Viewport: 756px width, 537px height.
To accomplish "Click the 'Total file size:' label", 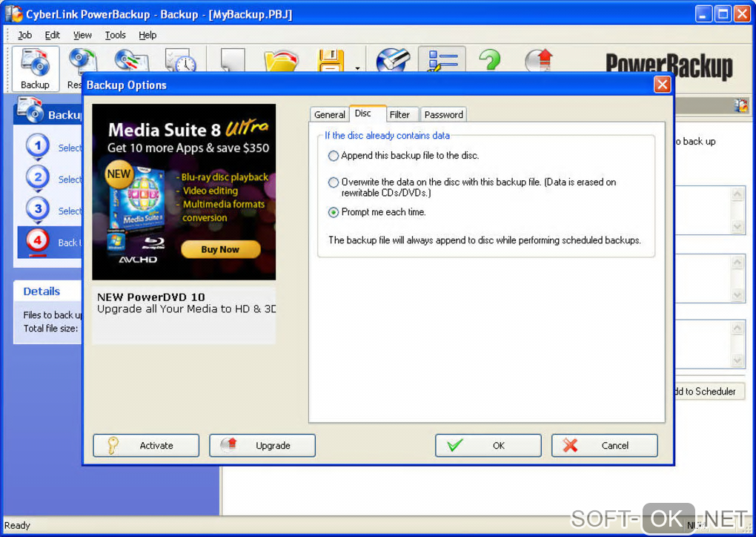I will (50, 328).
